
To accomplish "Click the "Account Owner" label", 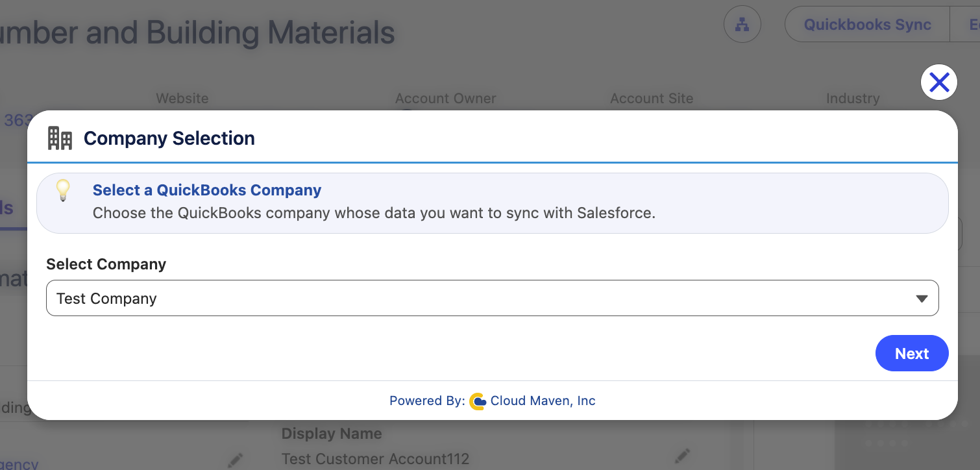I will coord(446,99).
